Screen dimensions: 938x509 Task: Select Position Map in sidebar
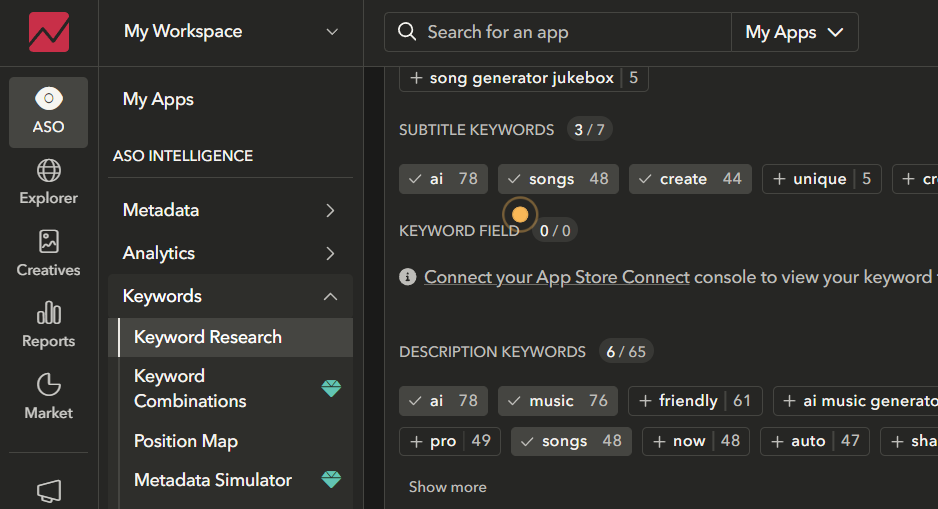pos(186,441)
